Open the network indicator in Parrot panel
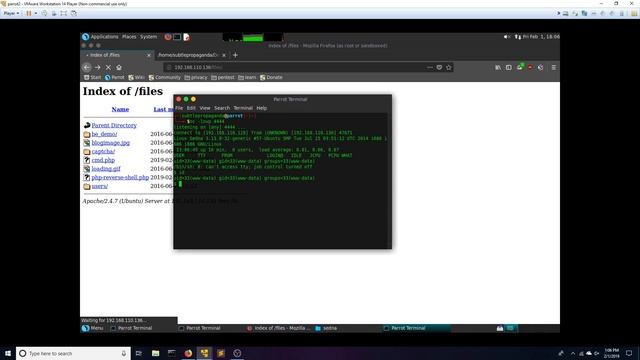This screenshot has height=360, width=640. 518,37
